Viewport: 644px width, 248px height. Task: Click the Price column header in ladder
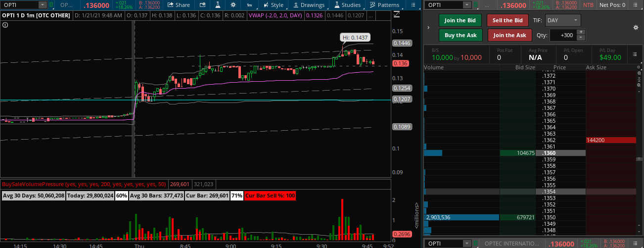(x=559, y=67)
